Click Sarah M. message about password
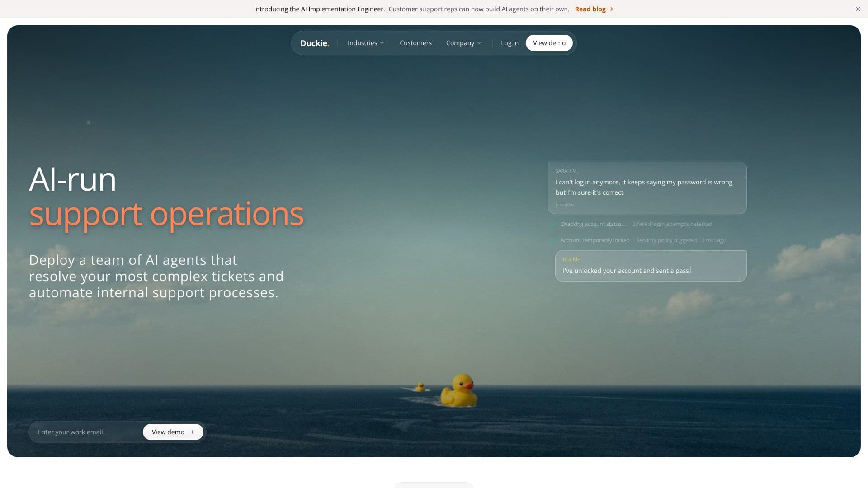 647,188
